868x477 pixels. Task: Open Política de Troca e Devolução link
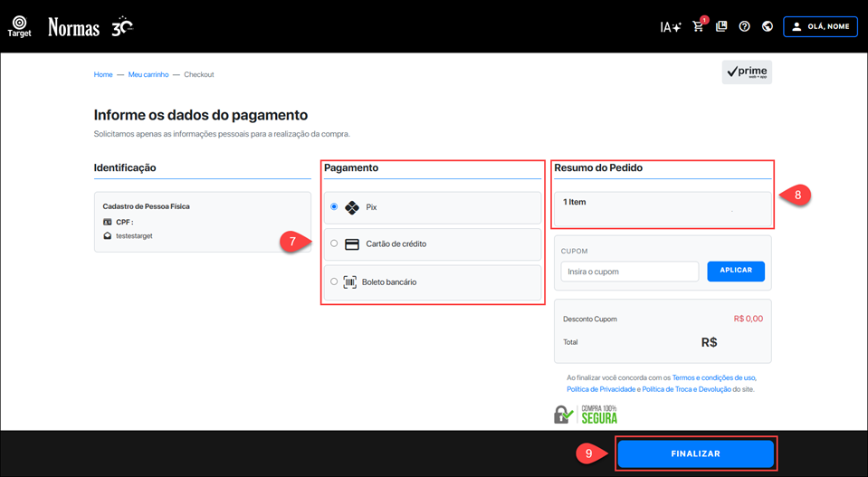[x=686, y=389]
